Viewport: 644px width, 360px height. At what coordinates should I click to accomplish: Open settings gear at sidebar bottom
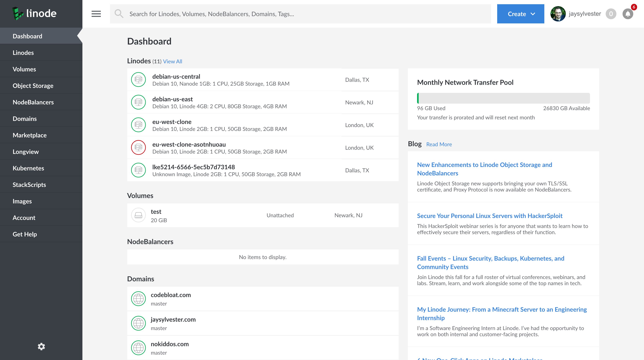pos(41,347)
